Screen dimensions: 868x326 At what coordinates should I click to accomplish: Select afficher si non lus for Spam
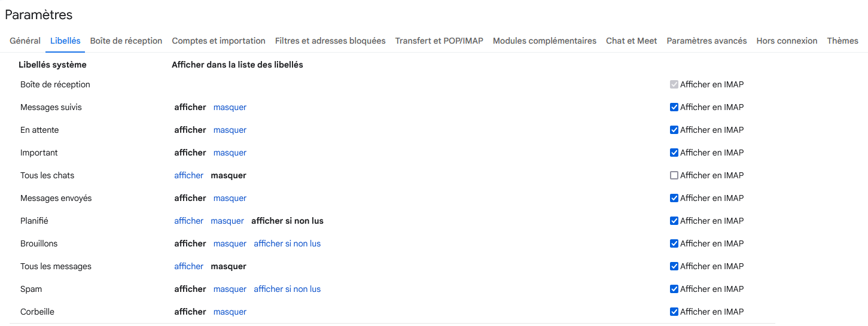pyautogui.click(x=287, y=290)
